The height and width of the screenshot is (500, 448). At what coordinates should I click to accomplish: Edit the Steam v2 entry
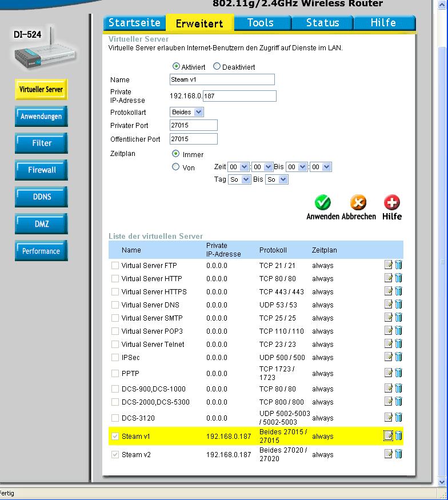tap(389, 454)
